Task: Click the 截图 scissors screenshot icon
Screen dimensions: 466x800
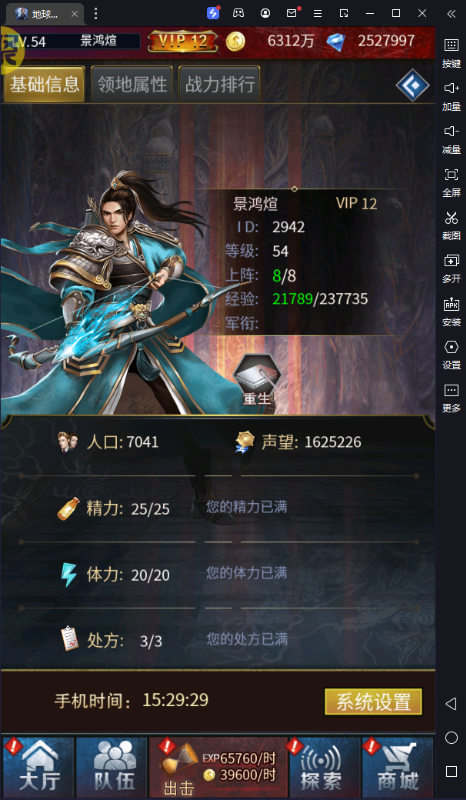Action: pyautogui.click(x=451, y=224)
